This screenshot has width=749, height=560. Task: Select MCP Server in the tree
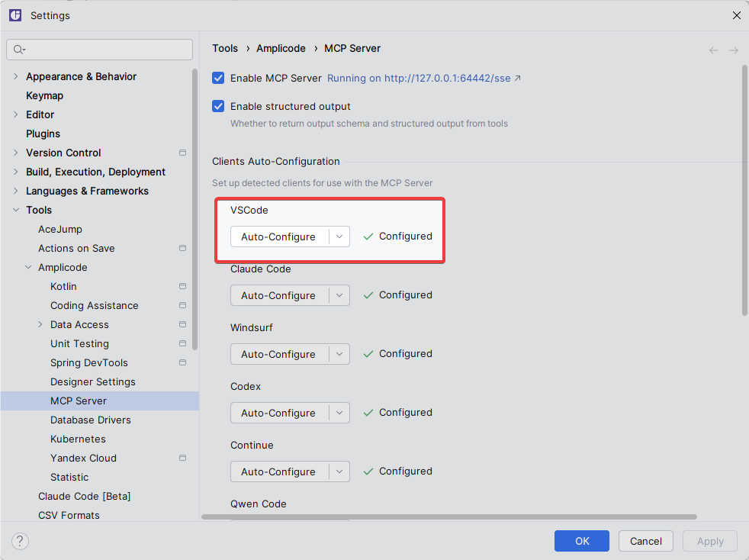[100, 401]
